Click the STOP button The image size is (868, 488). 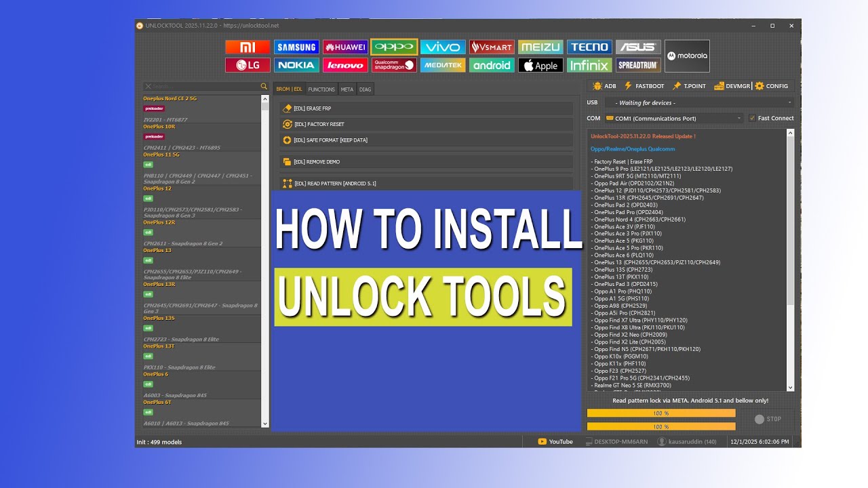click(x=768, y=419)
